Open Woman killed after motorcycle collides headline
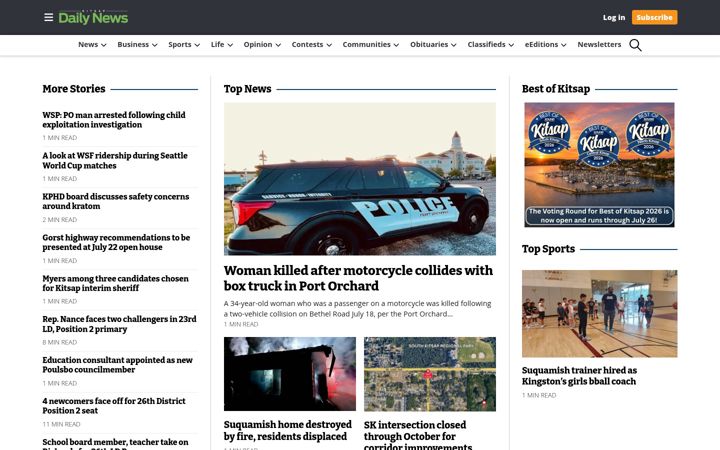The width and height of the screenshot is (720, 450). click(x=358, y=278)
